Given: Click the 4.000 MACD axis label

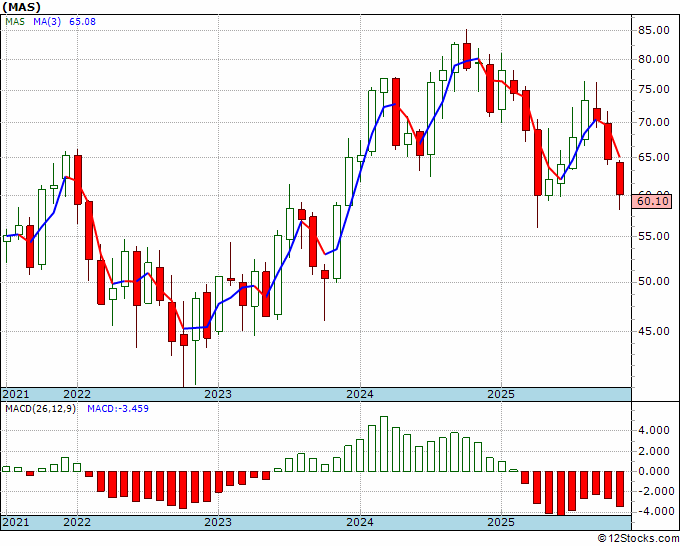Looking at the screenshot, I should (653, 431).
